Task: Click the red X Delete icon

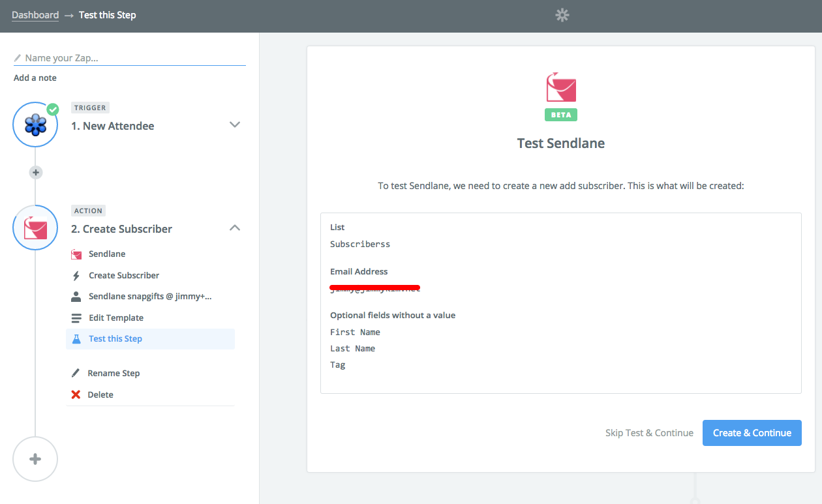Action: click(x=76, y=394)
